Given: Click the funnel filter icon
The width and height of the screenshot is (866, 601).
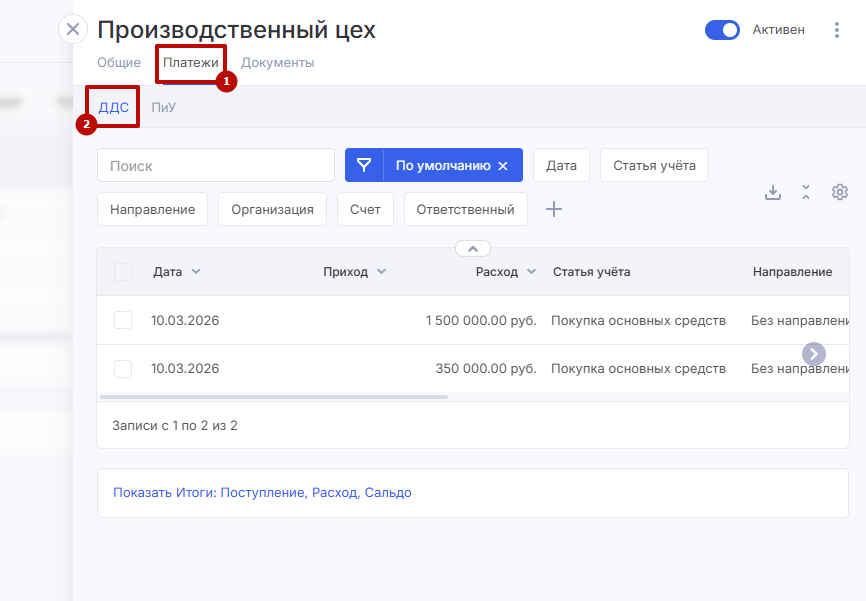Looking at the screenshot, I should 364,166.
